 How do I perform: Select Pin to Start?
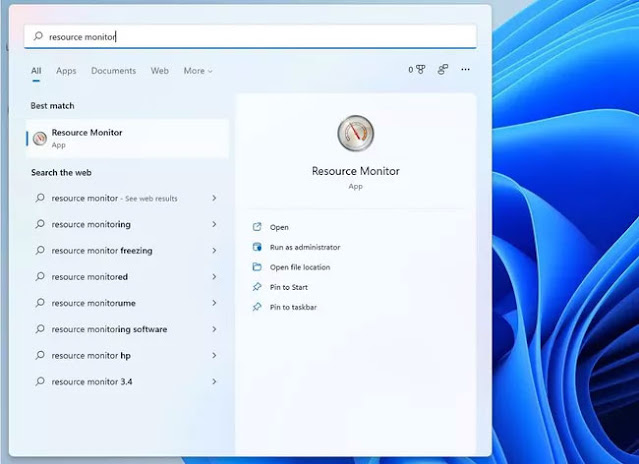coord(289,287)
